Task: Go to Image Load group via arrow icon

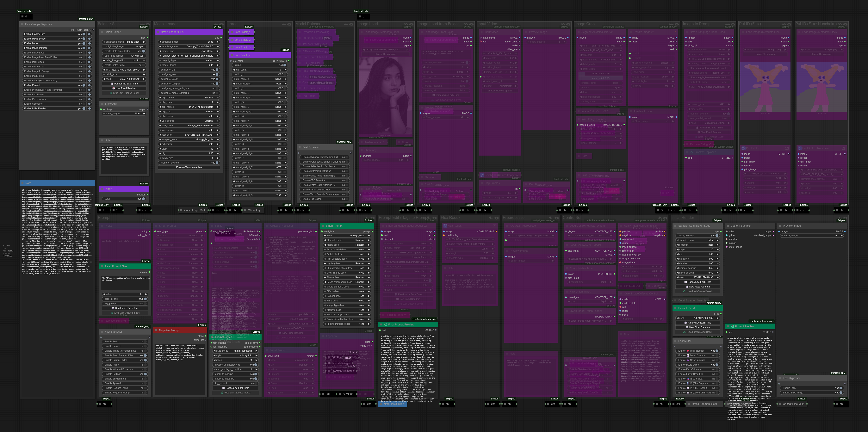Action: tap(89, 52)
